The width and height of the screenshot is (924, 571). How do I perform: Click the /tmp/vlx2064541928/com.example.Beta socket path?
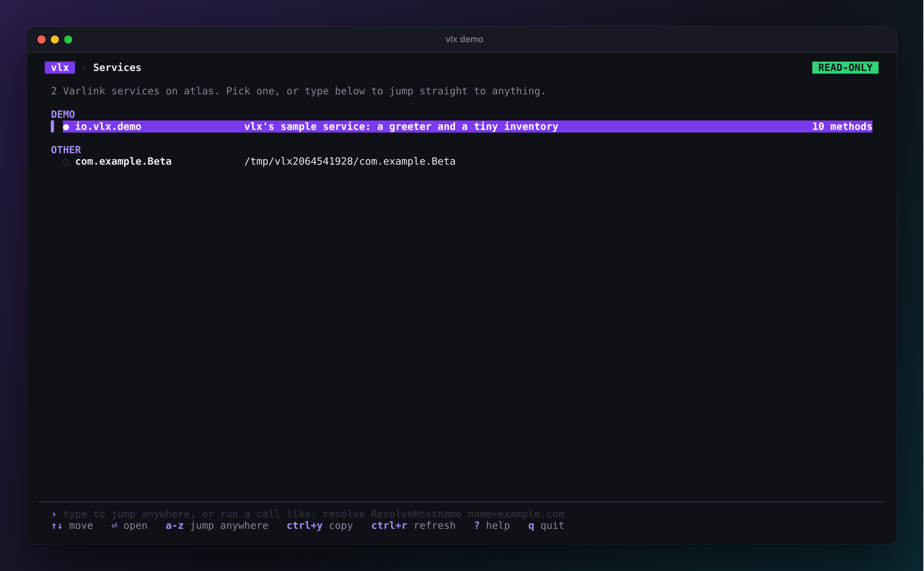click(x=350, y=162)
